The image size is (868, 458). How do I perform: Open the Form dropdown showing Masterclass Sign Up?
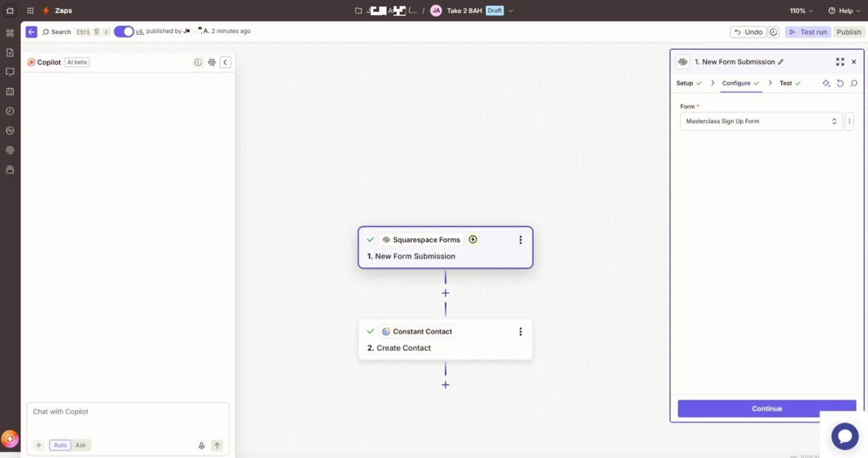[761, 121]
